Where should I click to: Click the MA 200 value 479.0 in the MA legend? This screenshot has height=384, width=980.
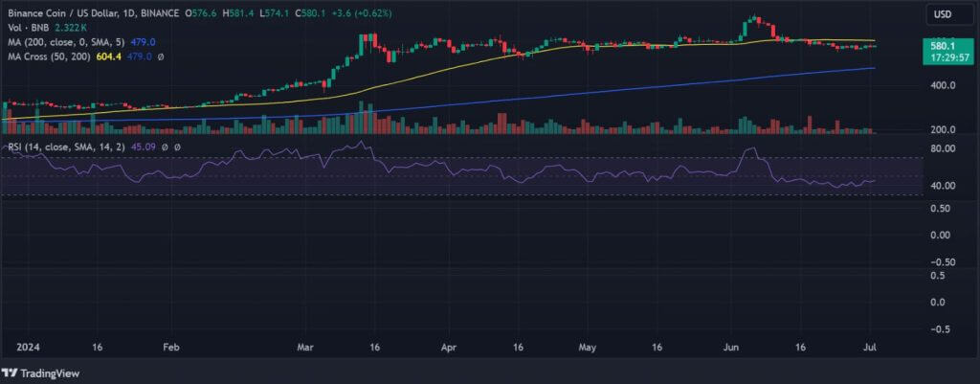tap(144, 42)
